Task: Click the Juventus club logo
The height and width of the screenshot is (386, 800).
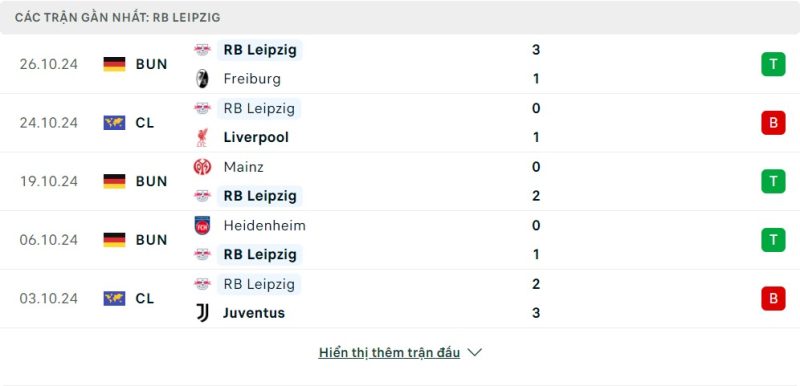Action: (202, 313)
